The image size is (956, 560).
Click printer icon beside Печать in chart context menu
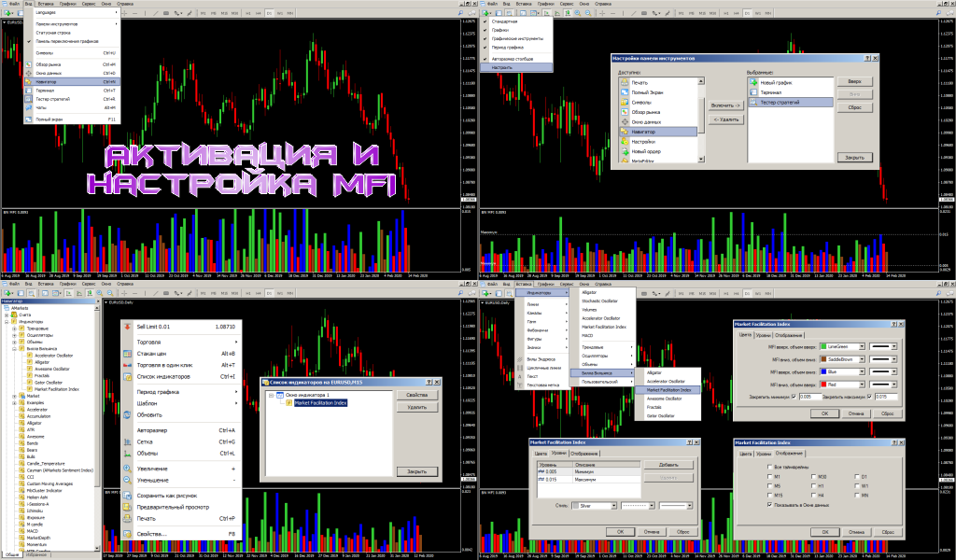pos(127,519)
